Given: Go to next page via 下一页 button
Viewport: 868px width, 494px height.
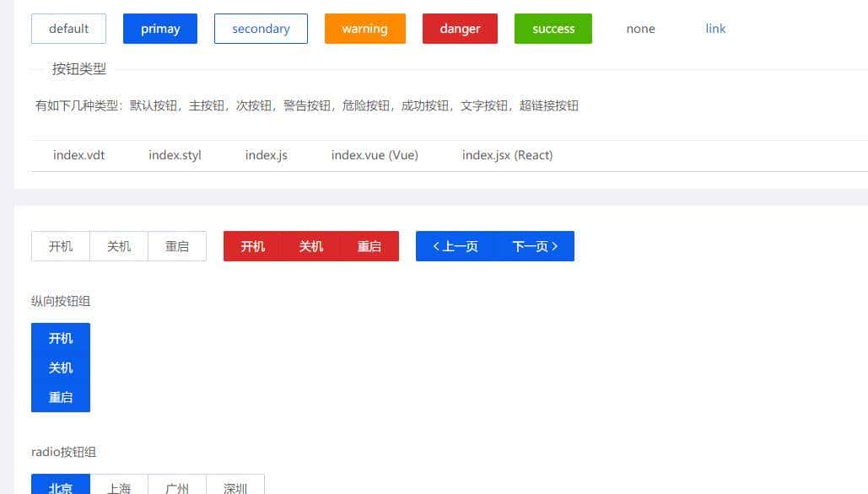Looking at the screenshot, I should coord(535,246).
